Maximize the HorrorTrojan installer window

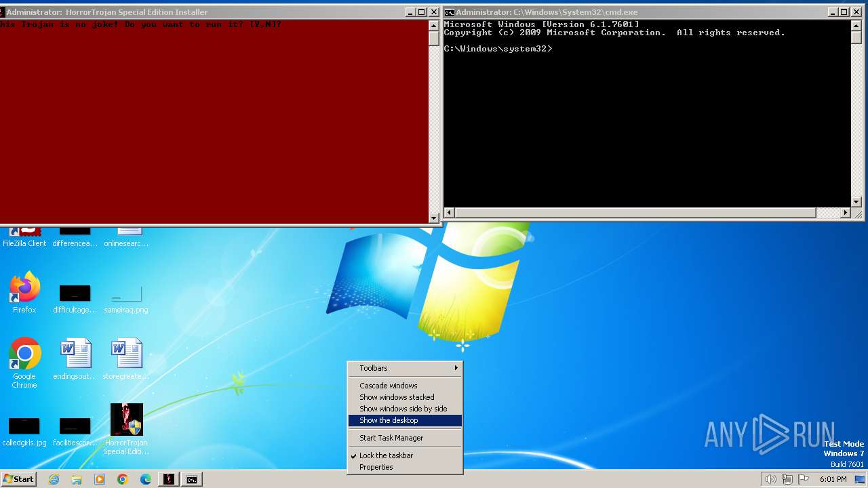tap(421, 12)
